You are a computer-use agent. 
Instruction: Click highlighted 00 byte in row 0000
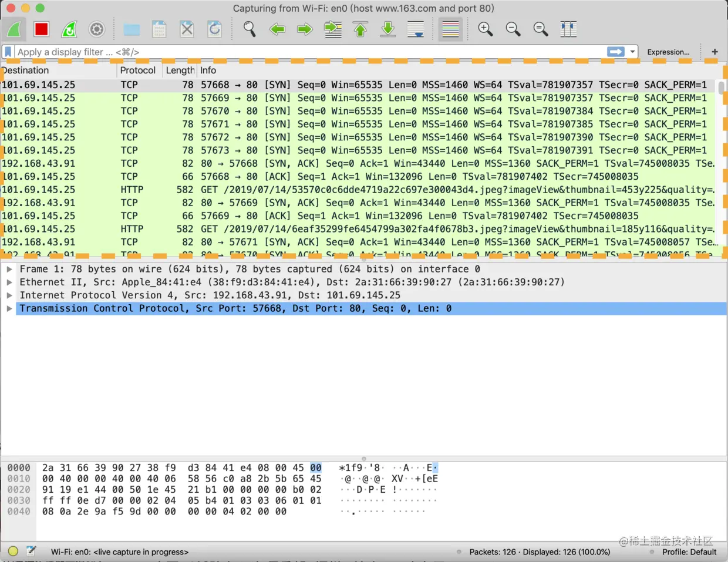pos(316,468)
